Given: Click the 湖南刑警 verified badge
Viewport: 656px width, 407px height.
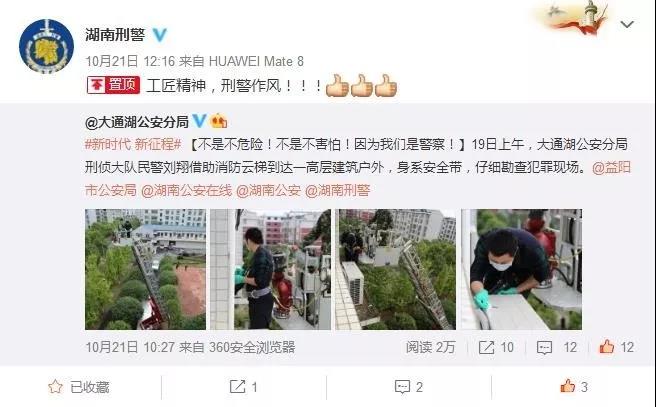Looking at the screenshot, I should (160, 35).
